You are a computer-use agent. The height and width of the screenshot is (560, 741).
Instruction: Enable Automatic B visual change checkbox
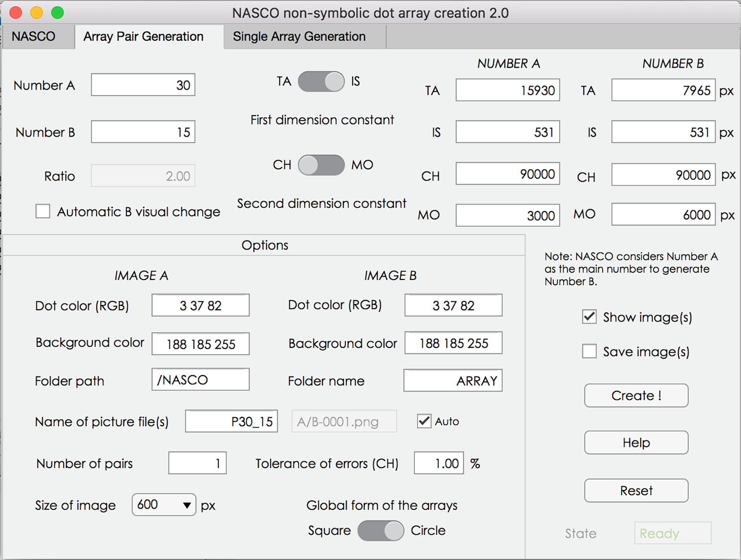43,211
